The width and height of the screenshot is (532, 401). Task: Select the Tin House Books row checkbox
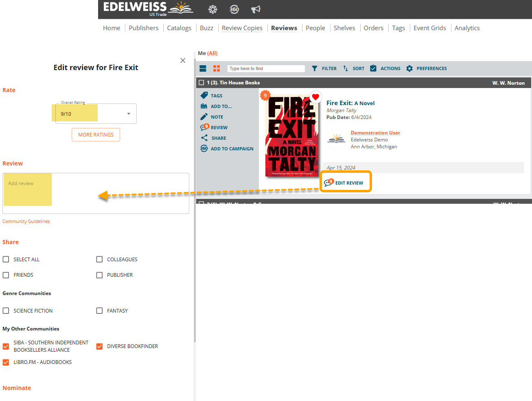201,82
